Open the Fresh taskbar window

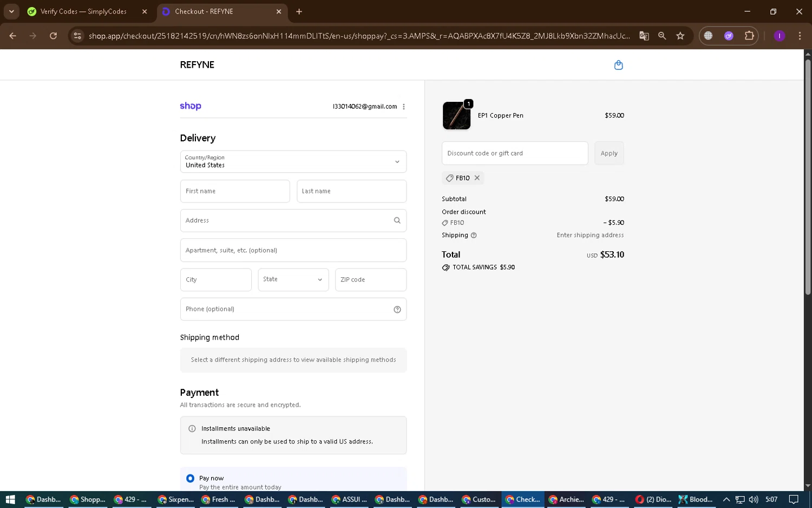[219, 499]
